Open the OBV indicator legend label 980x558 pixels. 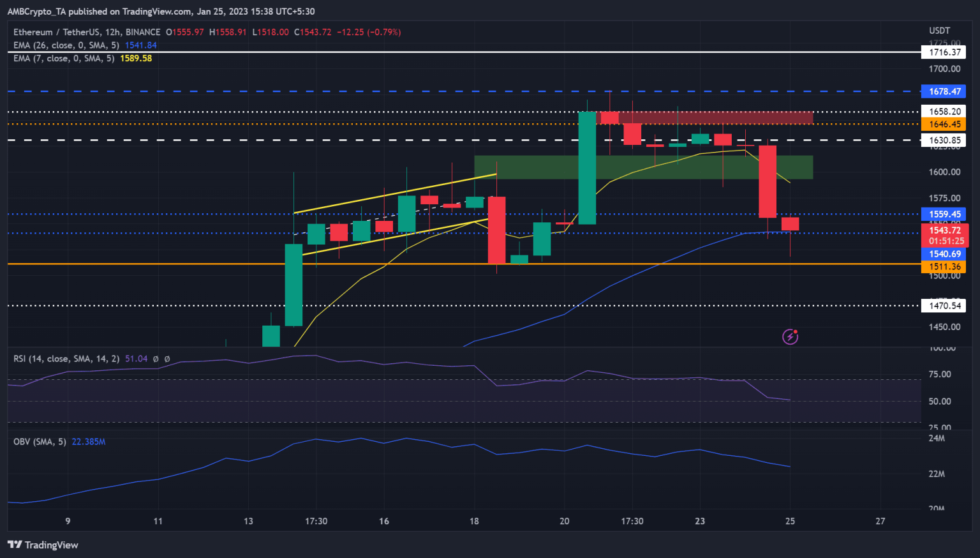(40, 441)
